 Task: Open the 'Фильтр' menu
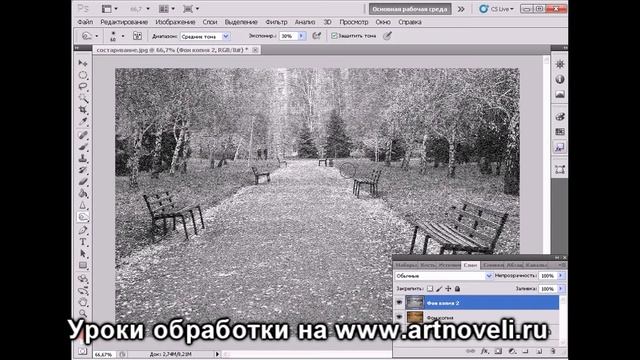276,22
